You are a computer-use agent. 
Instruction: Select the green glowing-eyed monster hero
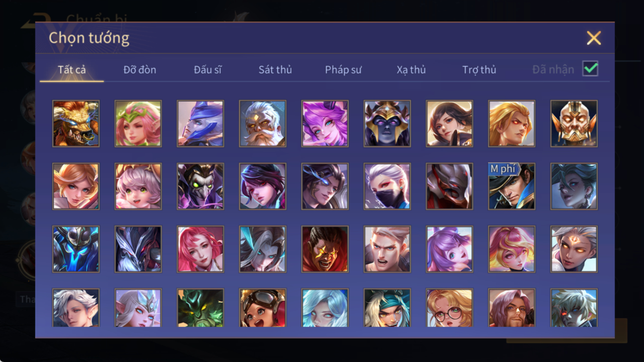point(200,308)
